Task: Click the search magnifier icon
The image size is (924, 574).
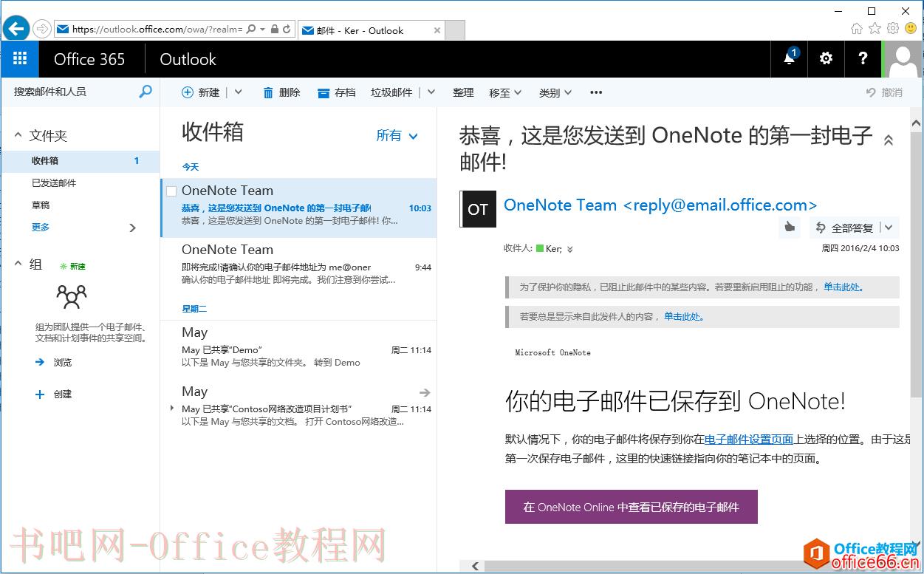Action: click(145, 92)
